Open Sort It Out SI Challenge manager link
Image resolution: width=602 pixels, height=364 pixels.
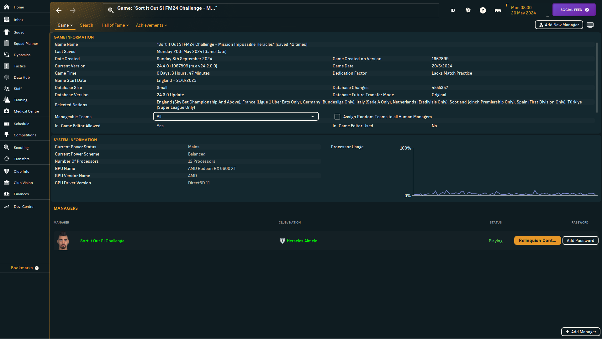102,241
